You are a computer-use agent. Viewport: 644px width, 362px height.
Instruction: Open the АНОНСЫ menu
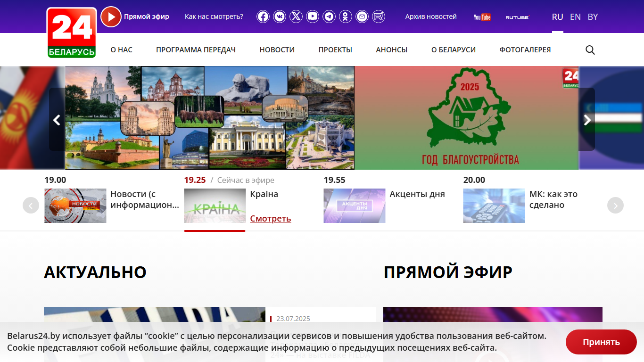(392, 49)
